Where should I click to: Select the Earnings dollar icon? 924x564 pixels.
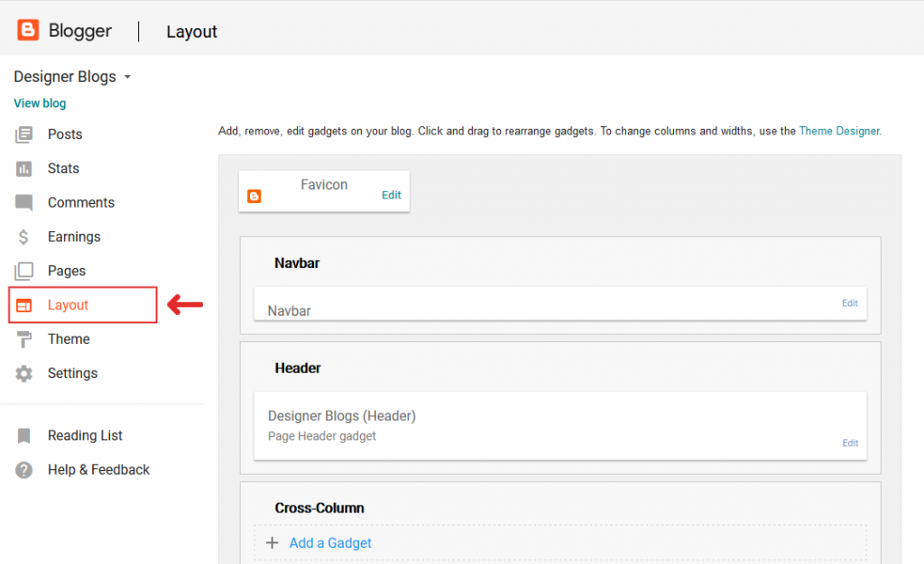tap(26, 236)
